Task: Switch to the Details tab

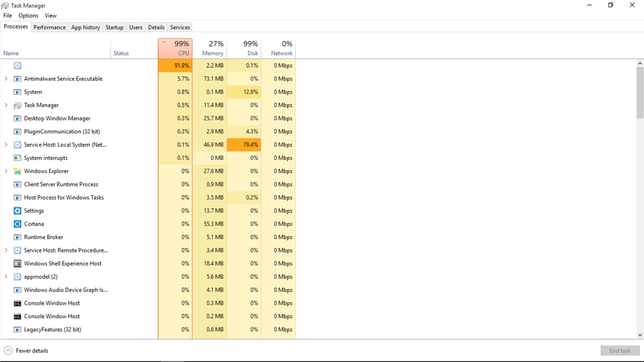Action: (156, 27)
